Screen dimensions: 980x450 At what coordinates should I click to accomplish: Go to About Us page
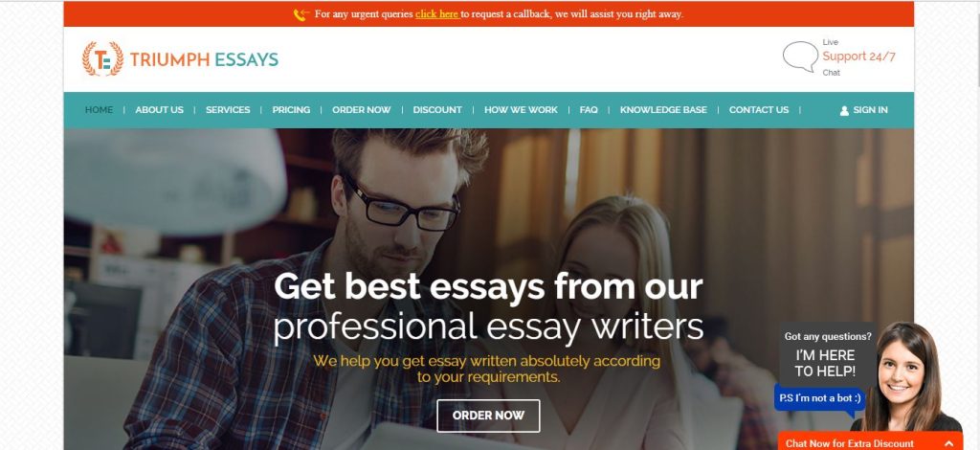160,109
